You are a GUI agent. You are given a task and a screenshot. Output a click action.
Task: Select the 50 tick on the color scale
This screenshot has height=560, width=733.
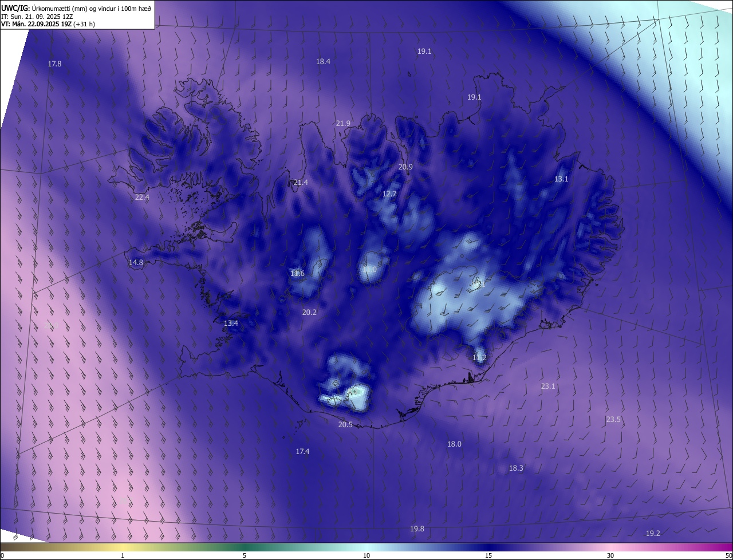tap(728, 555)
